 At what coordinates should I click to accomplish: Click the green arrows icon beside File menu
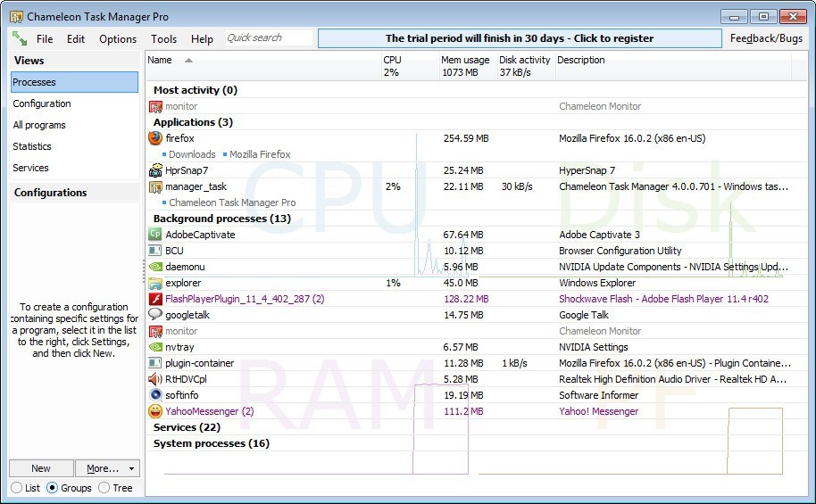point(20,38)
